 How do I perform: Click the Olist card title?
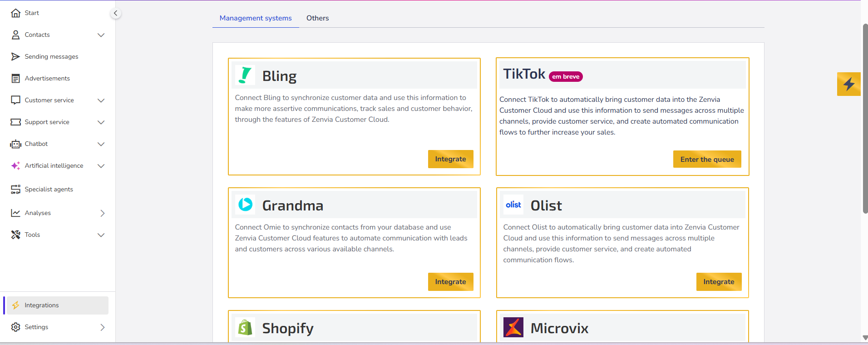[x=546, y=205]
